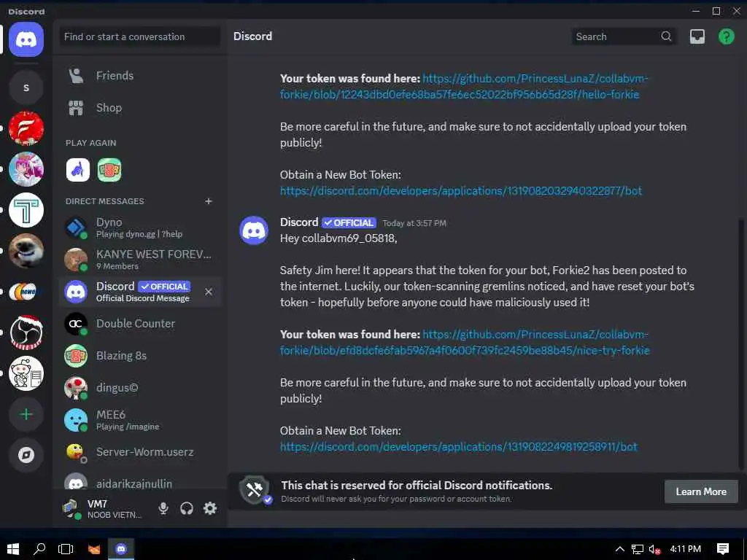Expand the system tray hidden icons chevron
The height and width of the screenshot is (560, 747).
620,549
